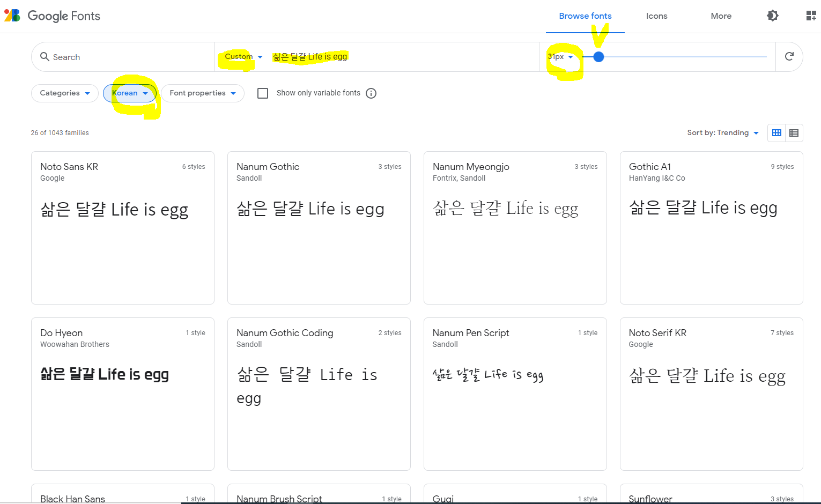
Task: Toggle the dark theme brightness icon
Action: coord(773,16)
